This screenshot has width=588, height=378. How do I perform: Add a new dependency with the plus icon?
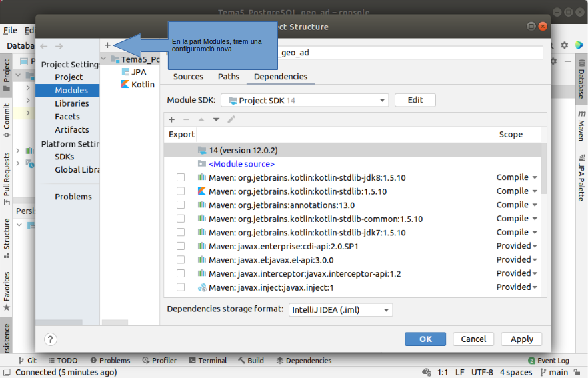click(171, 119)
